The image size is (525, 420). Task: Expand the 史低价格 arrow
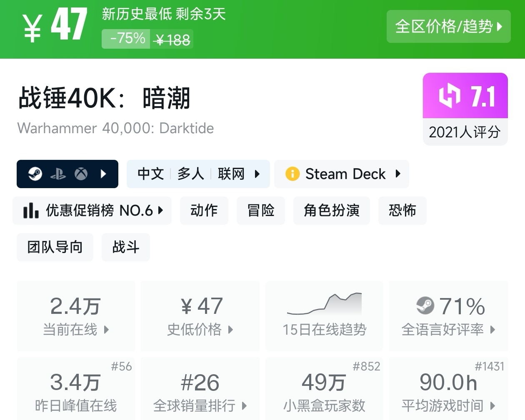click(231, 330)
